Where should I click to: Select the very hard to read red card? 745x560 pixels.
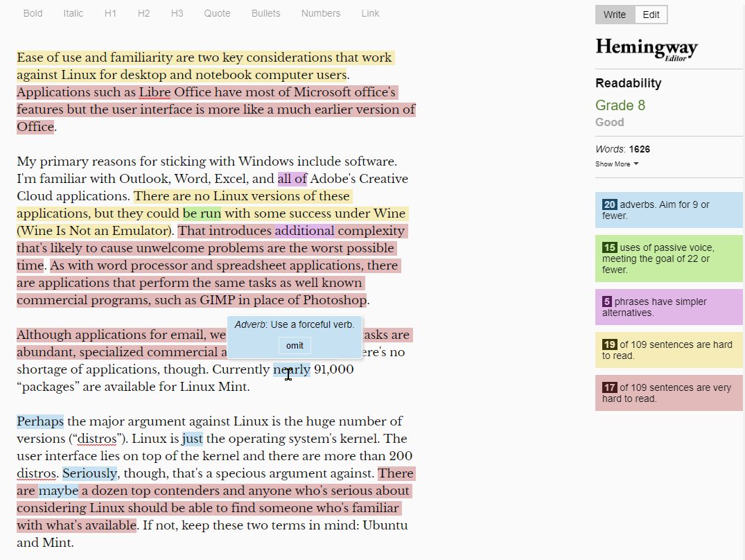(669, 393)
